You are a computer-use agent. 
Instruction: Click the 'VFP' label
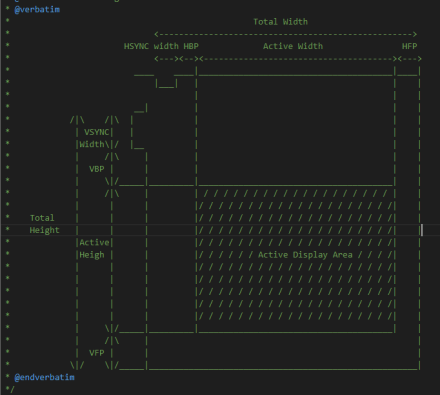[x=96, y=353]
